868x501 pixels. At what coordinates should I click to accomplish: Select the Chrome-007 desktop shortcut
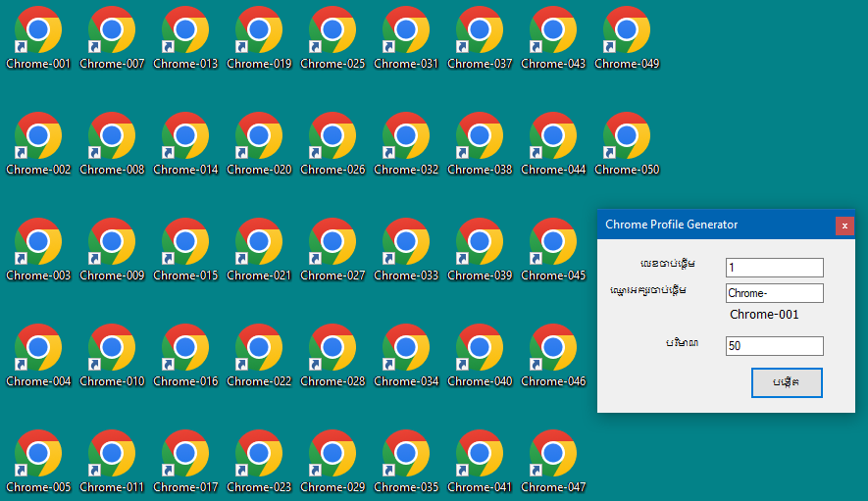coord(112,37)
